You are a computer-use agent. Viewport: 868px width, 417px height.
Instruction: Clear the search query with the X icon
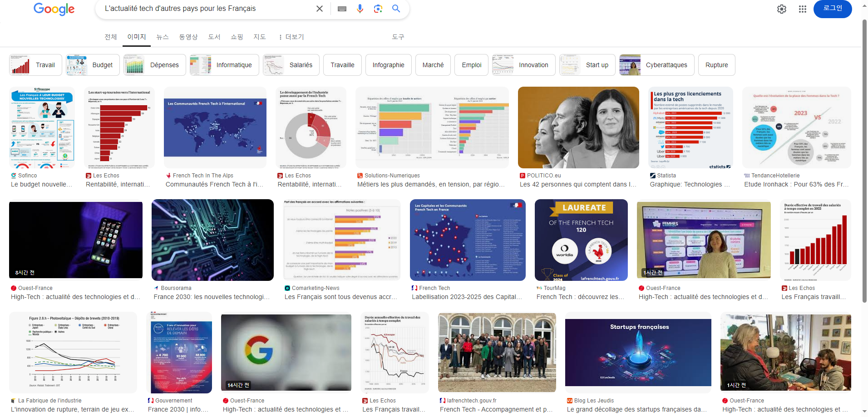(x=320, y=9)
